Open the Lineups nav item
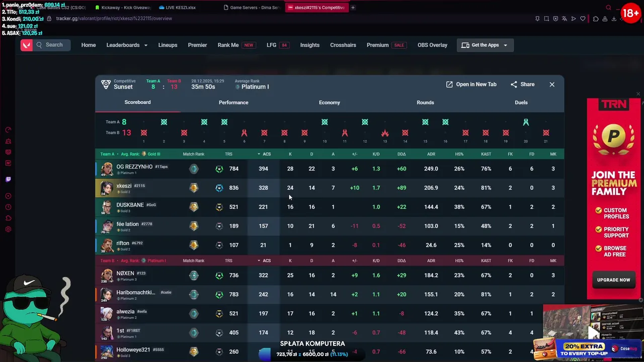This screenshot has width=644, height=362. [x=168, y=45]
